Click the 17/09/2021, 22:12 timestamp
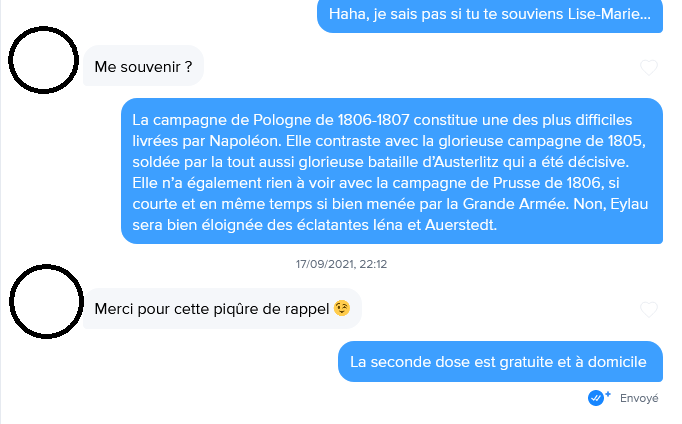This screenshot has height=424, width=682. 341,265
